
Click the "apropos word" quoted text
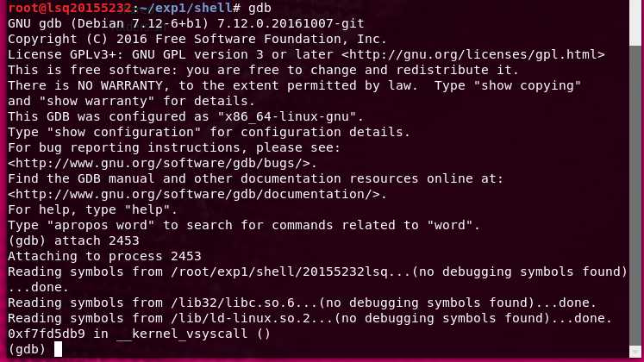(101, 225)
